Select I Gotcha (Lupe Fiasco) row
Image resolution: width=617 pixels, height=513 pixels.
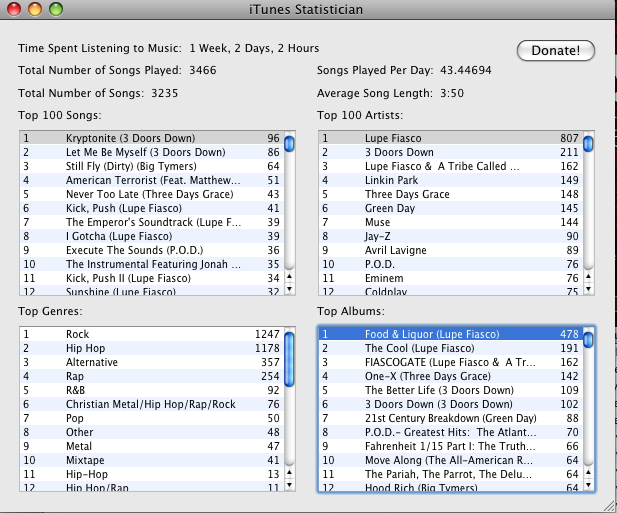tap(152, 236)
